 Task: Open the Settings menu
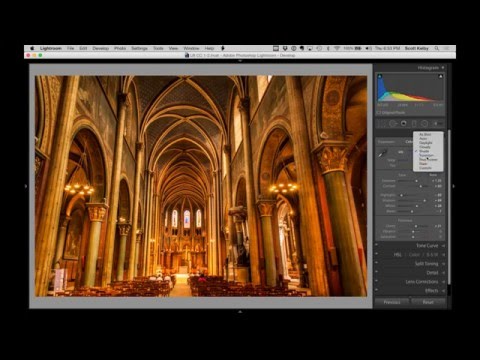139,48
